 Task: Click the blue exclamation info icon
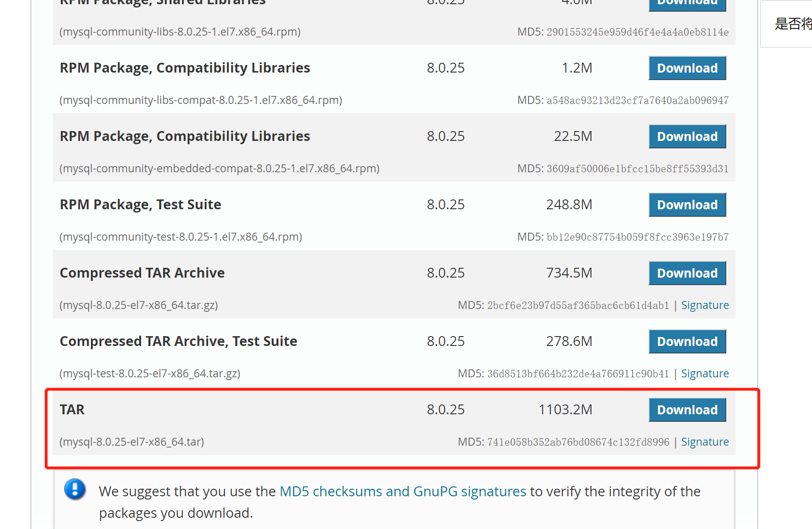click(75, 489)
